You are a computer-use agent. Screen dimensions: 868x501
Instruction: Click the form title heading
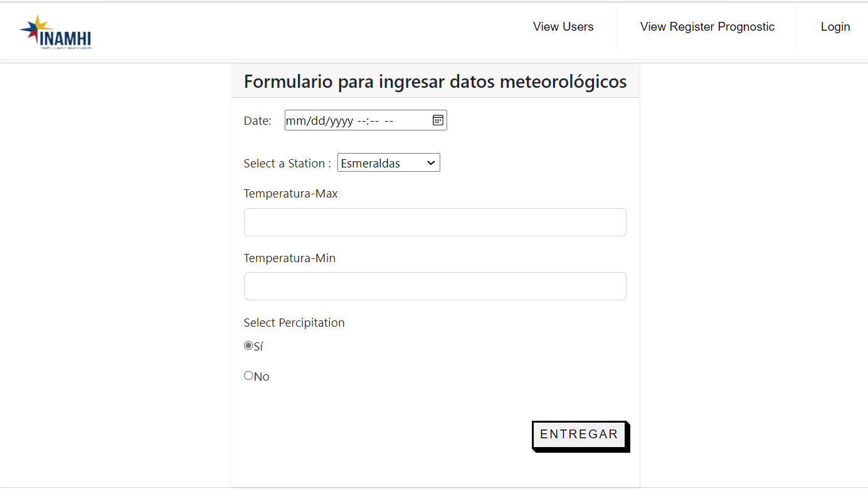tap(435, 81)
